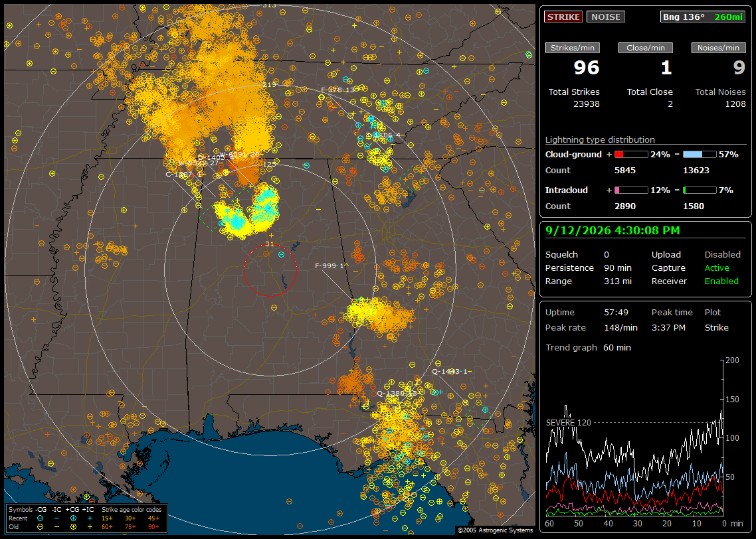
Task: Click the STRIKE indicator button
Action: pyautogui.click(x=563, y=17)
